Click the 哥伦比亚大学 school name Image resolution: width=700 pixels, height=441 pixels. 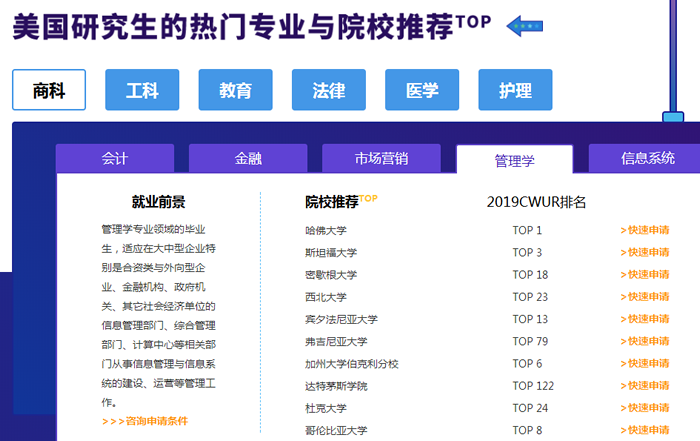pyautogui.click(x=336, y=430)
